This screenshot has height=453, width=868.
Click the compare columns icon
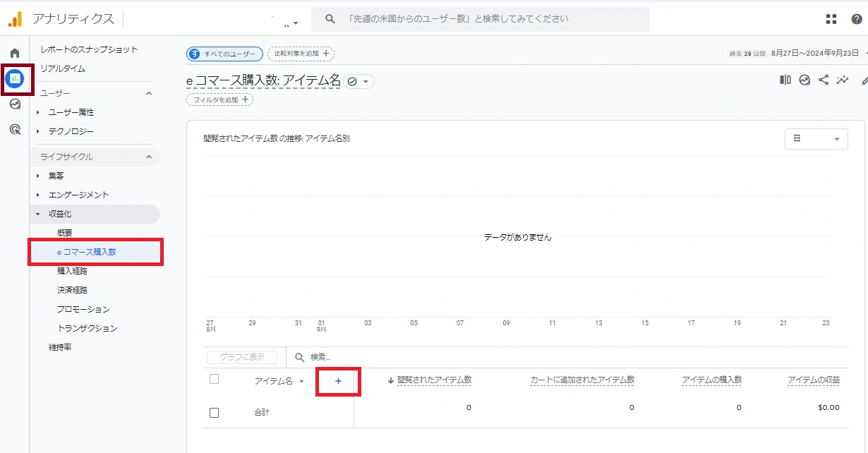pos(785,80)
